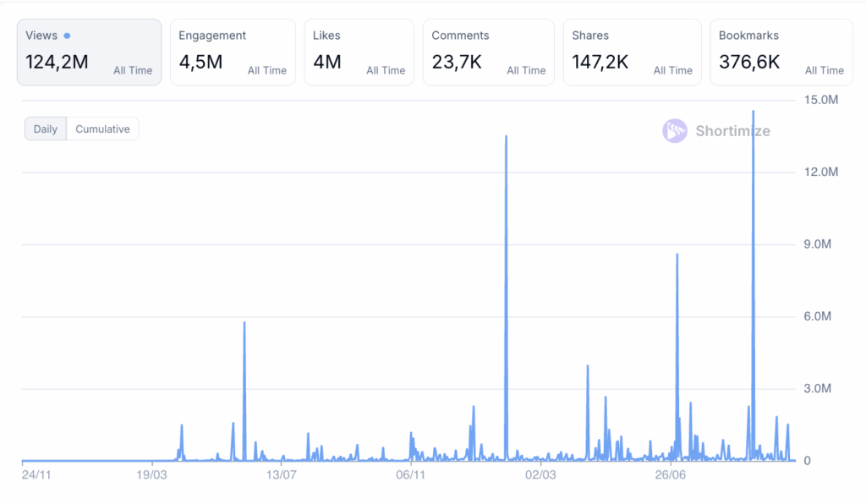This screenshot has height=504, width=866.
Task: Click All Time label in Bookmarks card
Action: 824,70
